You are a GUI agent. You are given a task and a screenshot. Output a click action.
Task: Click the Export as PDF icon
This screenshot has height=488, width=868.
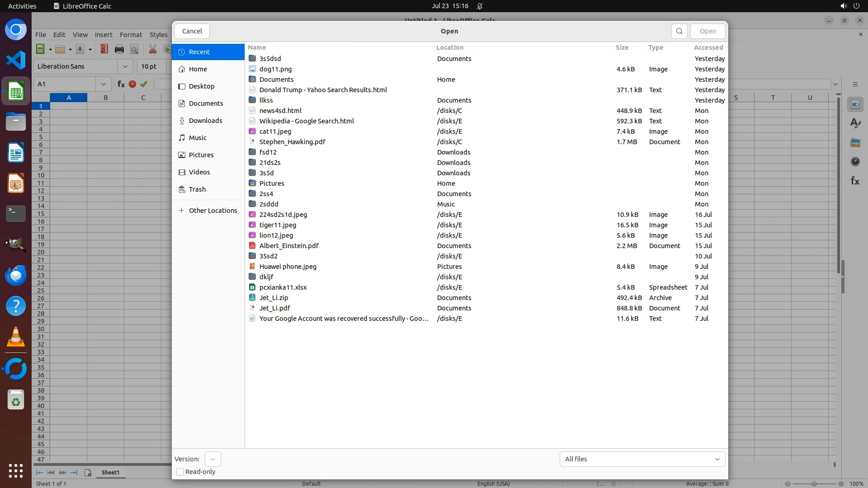[x=104, y=49]
